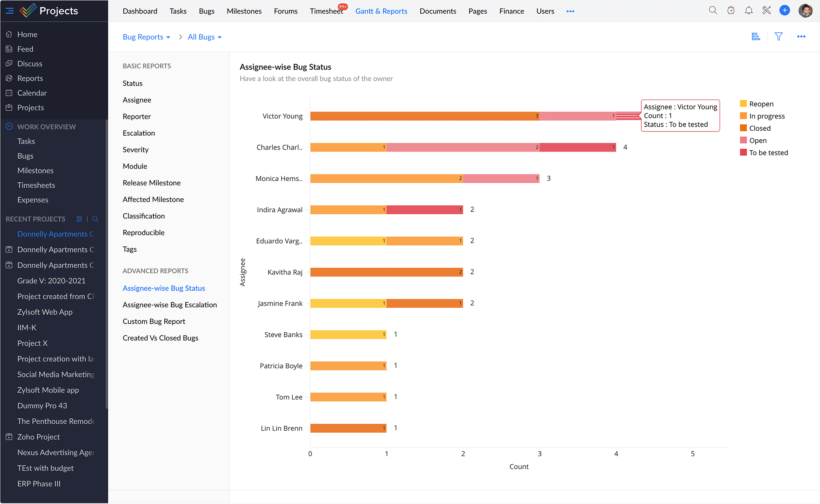Open the filter funnel icon

[x=779, y=37]
